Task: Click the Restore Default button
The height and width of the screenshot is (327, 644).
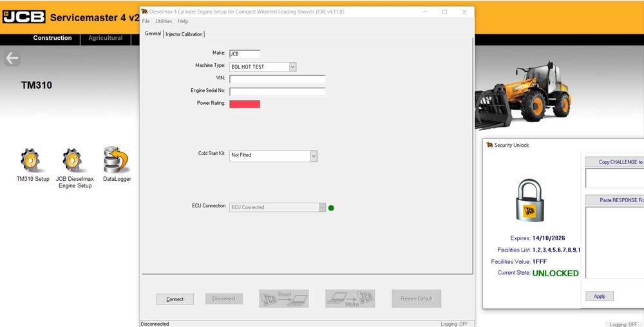Action: [x=417, y=299]
